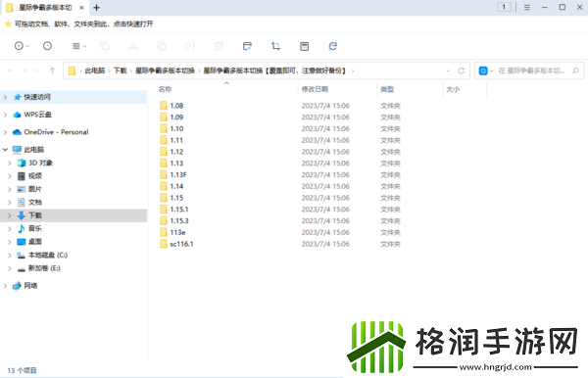Image resolution: width=588 pixels, height=378 pixels.
Task: Go up one folder level arrow
Action: [52, 71]
